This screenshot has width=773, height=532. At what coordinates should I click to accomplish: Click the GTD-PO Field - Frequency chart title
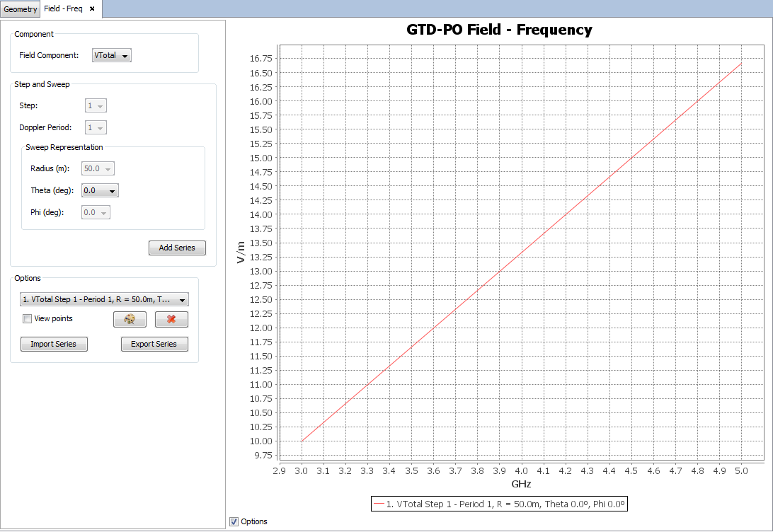499,30
